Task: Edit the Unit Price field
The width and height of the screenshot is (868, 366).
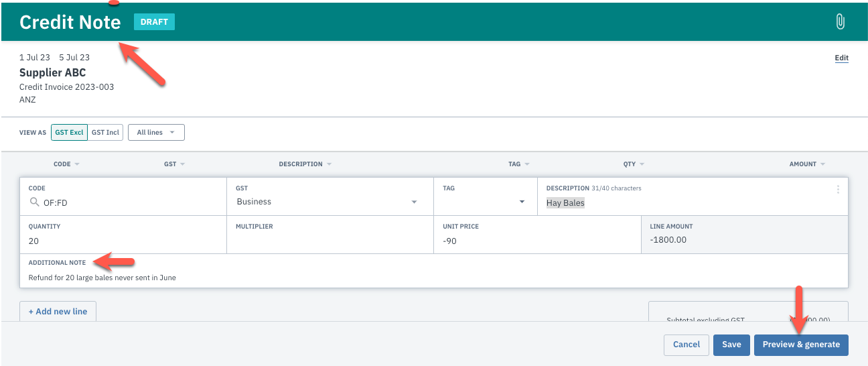Action: coord(537,241)
